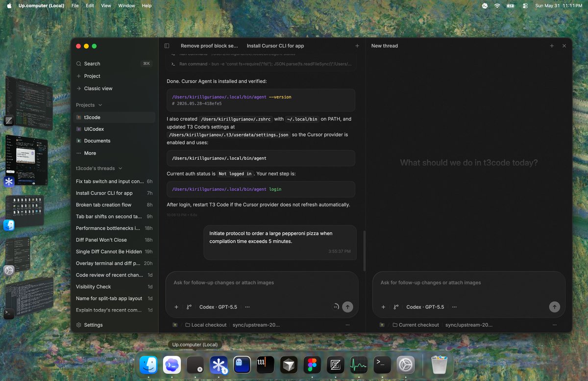
Task: Add a new tab in right pane
Action: pos(552,46)
